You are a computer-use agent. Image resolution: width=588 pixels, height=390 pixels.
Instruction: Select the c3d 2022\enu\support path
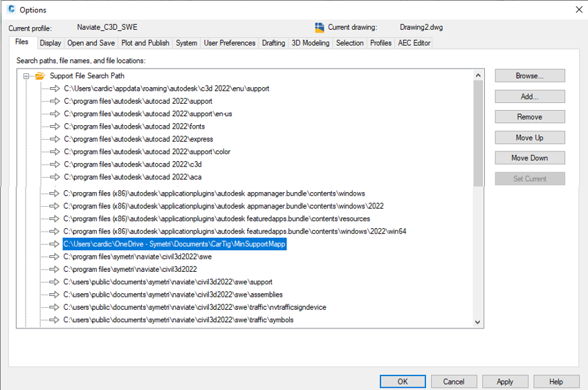point(167,89)
